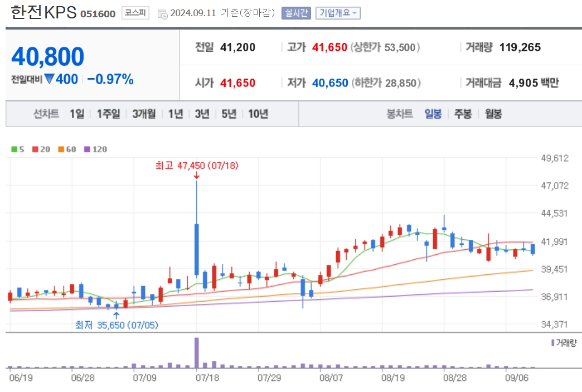Click the 상한가 53,500 text
Viewport: 582px width, 392px height.
click(385, 47)
